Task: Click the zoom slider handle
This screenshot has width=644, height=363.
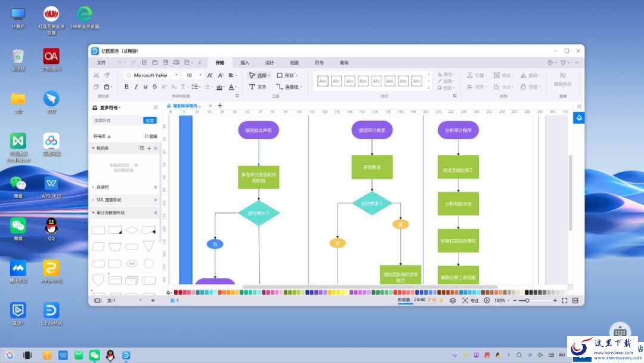Action: pyautogui.click(x=527, y=300)
